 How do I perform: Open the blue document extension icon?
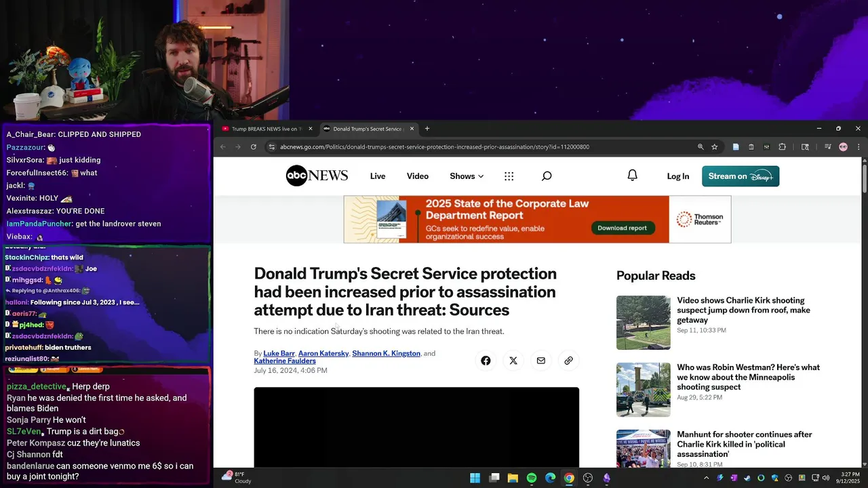pyautogui.click(x=736, y=147)
